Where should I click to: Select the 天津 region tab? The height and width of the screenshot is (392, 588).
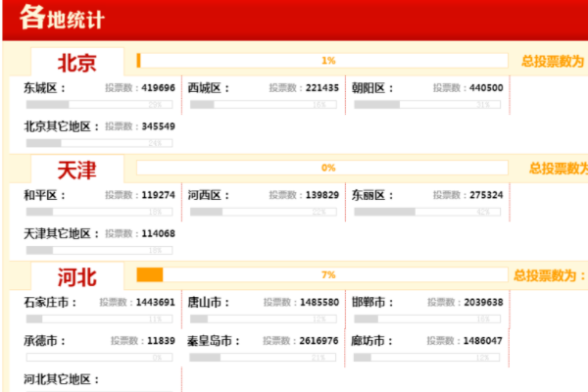click(x=76, y=170)
